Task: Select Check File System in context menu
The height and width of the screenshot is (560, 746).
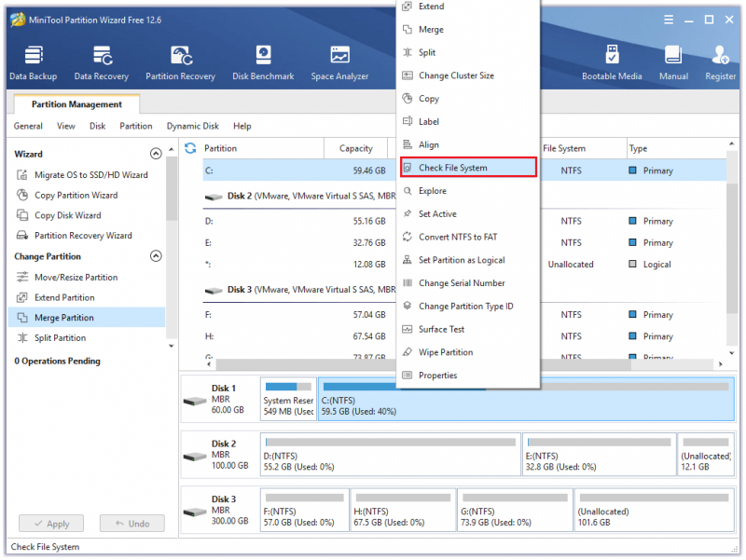Action: coord(469,168)
